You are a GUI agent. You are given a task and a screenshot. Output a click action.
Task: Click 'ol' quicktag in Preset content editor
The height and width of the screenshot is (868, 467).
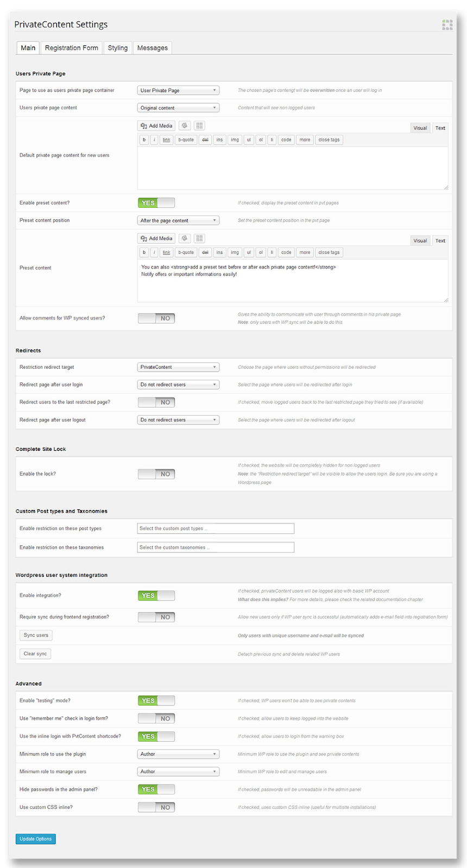261,252
